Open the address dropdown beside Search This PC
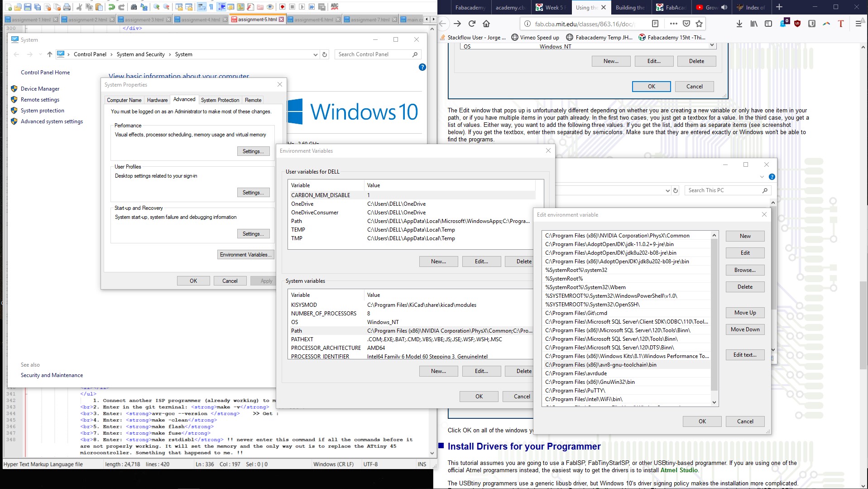Image resolution: width=868 pixels, height=489 pixels. [x=667, y=190]
